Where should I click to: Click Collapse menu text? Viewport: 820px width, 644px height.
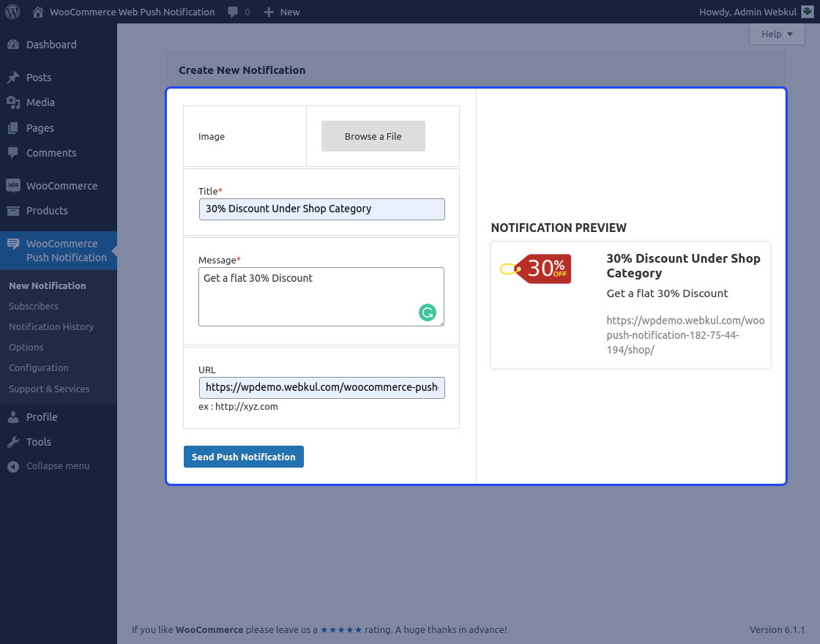[x=58, y=466]
